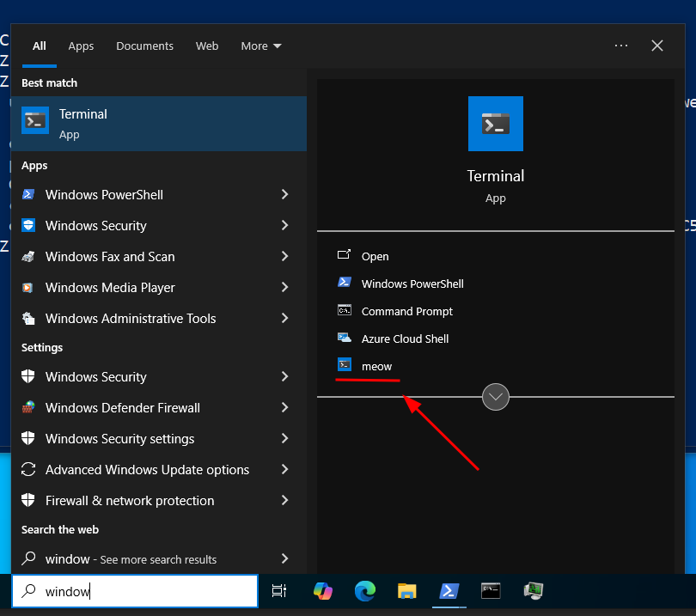Viewport: 696px width, 616px height.
Task: Switch to PowerShell in the taskbar
Action: pyautogui.click(x=449, y=591)
